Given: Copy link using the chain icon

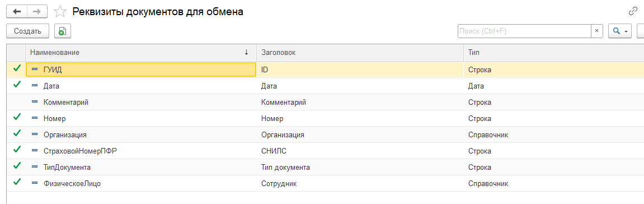Looking at the screenshot, I should [633, 12].
